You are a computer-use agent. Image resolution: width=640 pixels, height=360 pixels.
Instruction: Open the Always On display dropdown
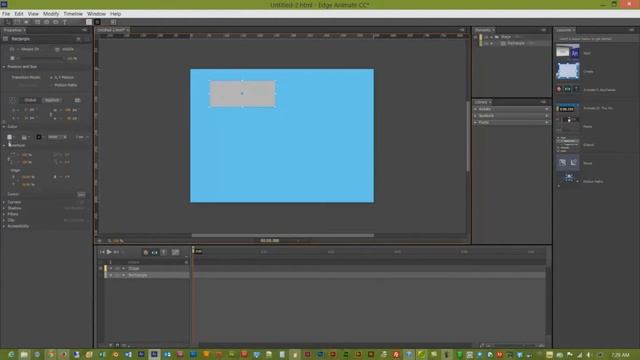pyautogui.click(x=27, y=49)
